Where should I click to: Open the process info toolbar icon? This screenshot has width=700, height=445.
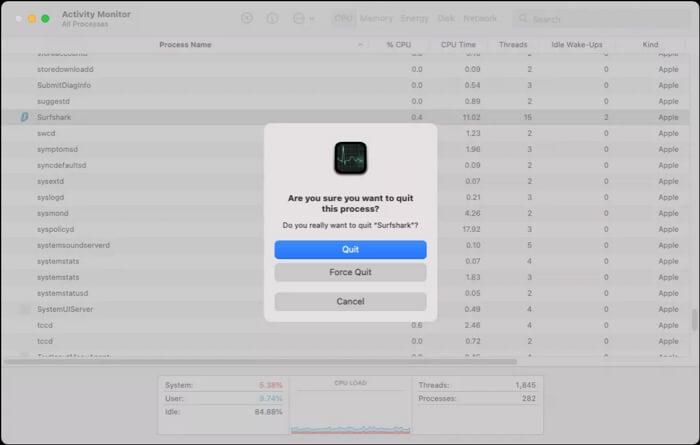pyautogui.click(x=272, y=18)
